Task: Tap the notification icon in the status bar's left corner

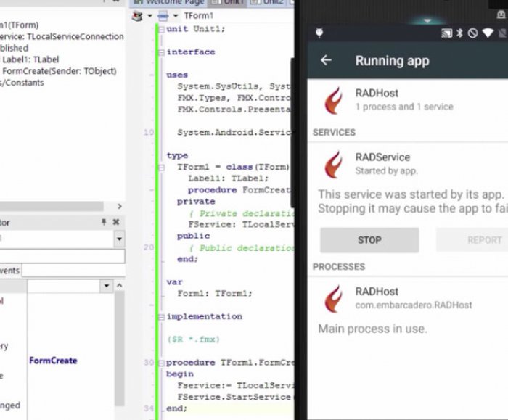Action: 319,33
